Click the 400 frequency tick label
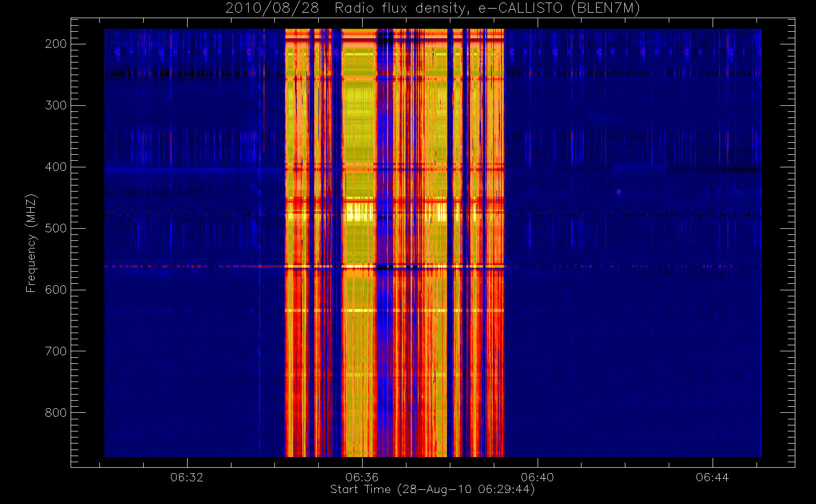 click(x=56, y=167)
